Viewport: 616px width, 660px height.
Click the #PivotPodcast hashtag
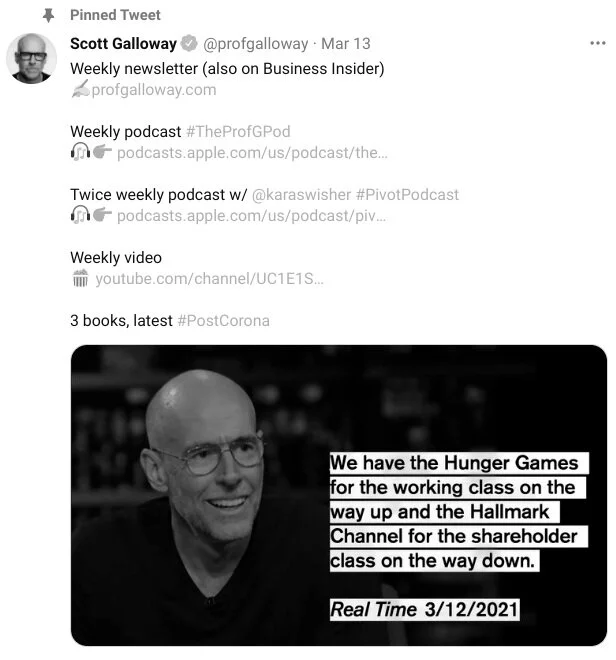tap(407, 195)
